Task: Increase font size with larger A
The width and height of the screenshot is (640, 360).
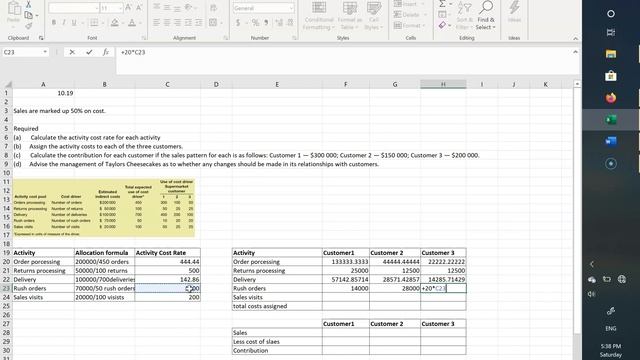Action: (x=129, y=8)
